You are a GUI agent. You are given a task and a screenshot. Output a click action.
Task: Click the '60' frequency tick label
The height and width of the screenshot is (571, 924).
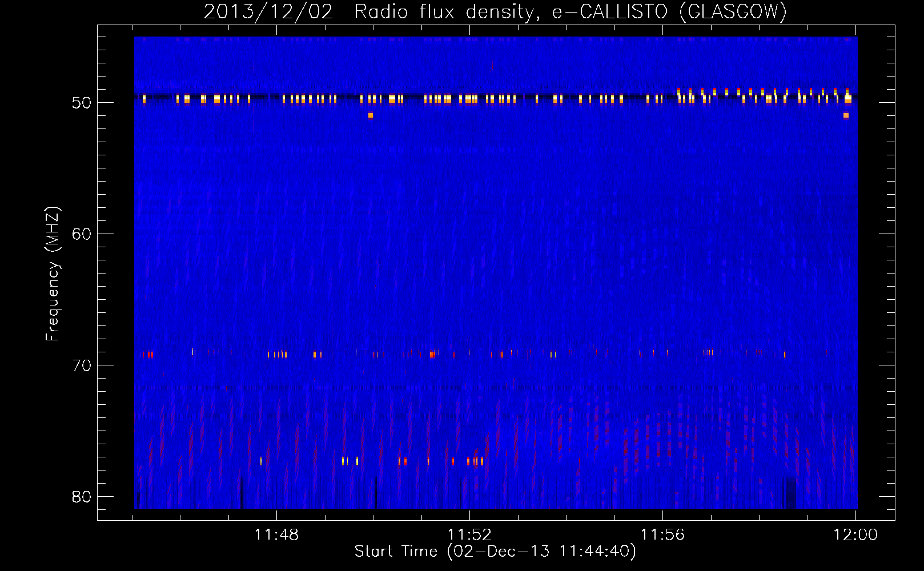82,234
